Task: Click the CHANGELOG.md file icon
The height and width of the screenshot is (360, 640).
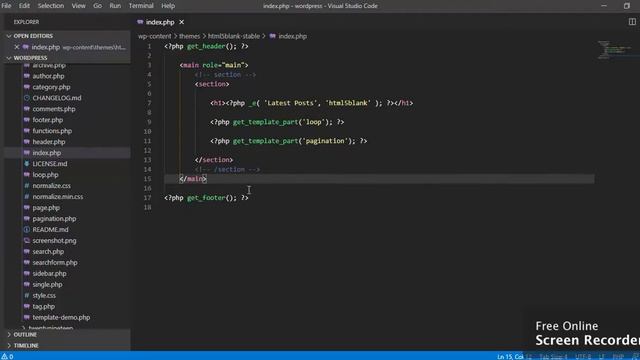Action: [27, 98]
